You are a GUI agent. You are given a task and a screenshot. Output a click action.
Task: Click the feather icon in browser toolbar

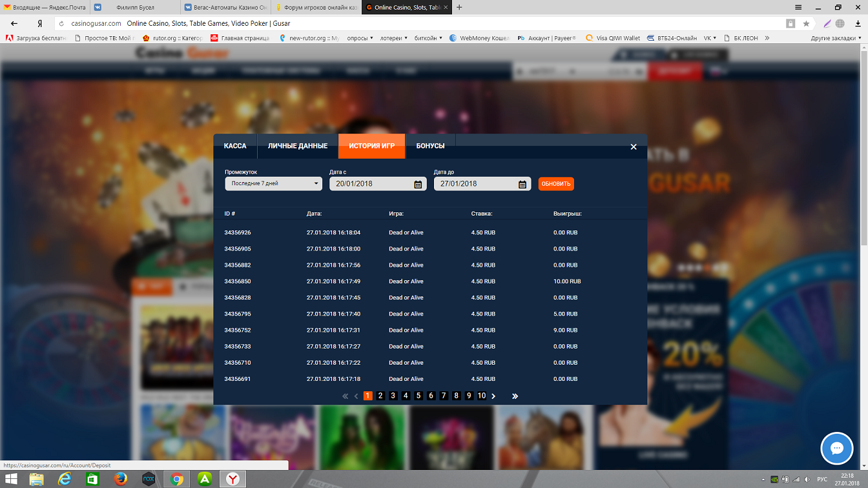point(827,23)
